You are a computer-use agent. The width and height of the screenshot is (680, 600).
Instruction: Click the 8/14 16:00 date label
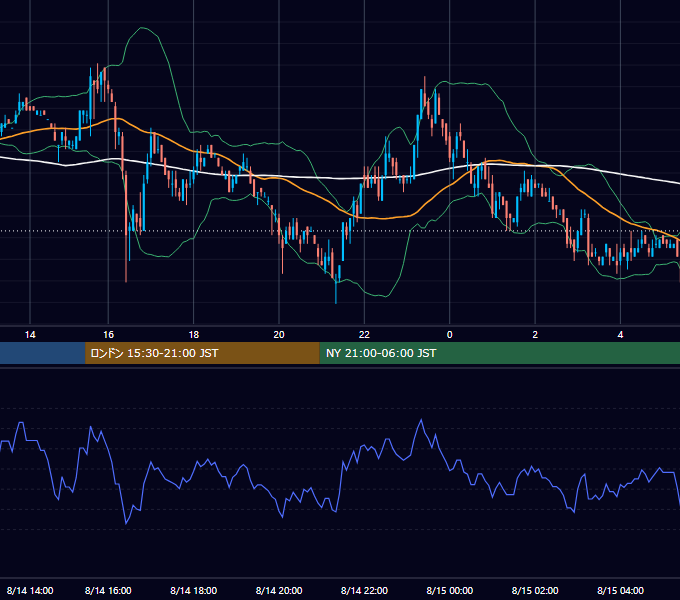point(108,590)
